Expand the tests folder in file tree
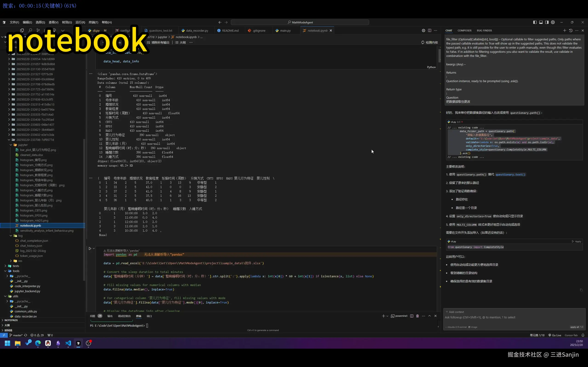This screenshot has height=367, width=588. pos(5,266)
